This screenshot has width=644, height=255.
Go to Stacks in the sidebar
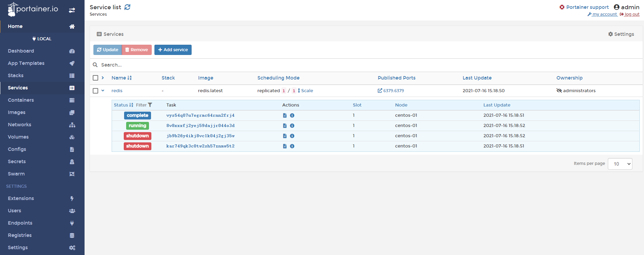coord(16,75)
